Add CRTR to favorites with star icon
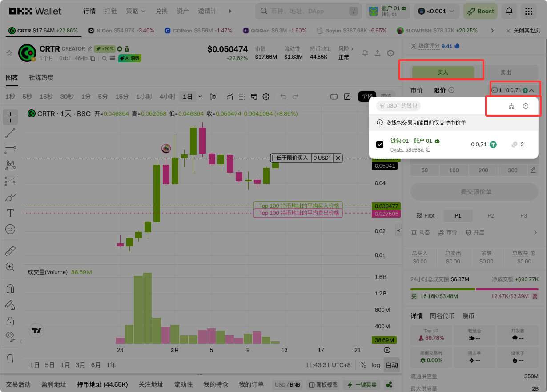This screenshot has height=392, width=547. 9,53
